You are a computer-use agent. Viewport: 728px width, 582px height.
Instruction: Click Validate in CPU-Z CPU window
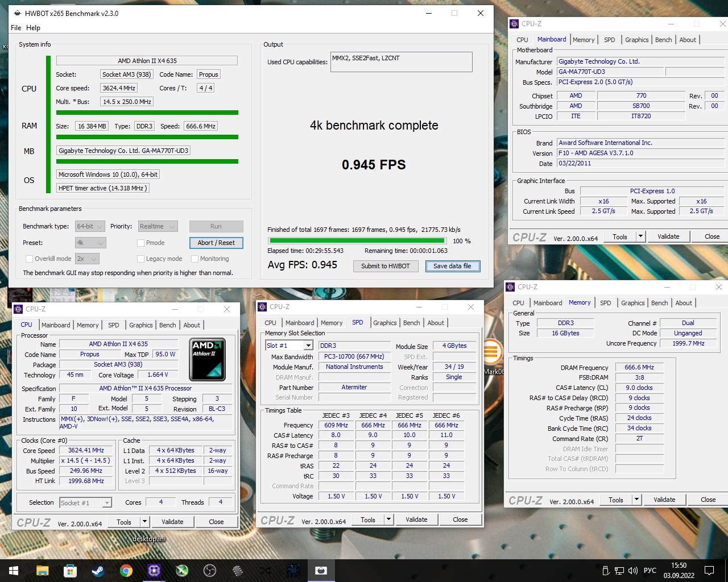click(172, 522)
